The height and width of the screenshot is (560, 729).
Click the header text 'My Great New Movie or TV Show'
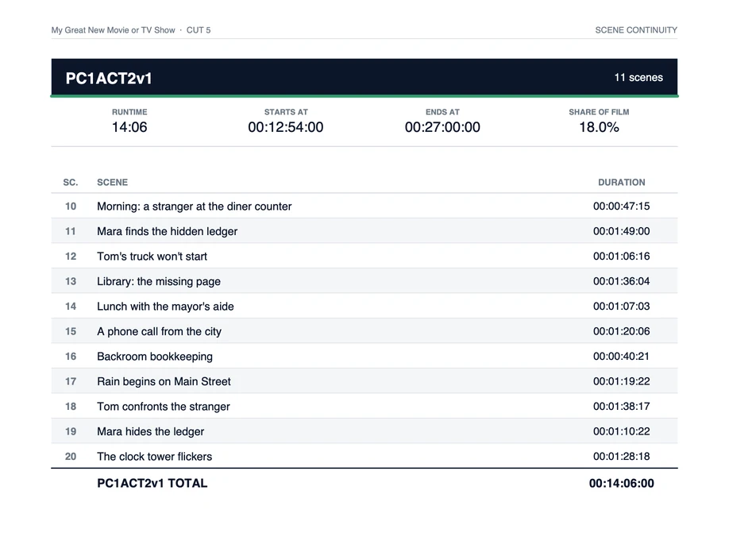pos(113,30)
